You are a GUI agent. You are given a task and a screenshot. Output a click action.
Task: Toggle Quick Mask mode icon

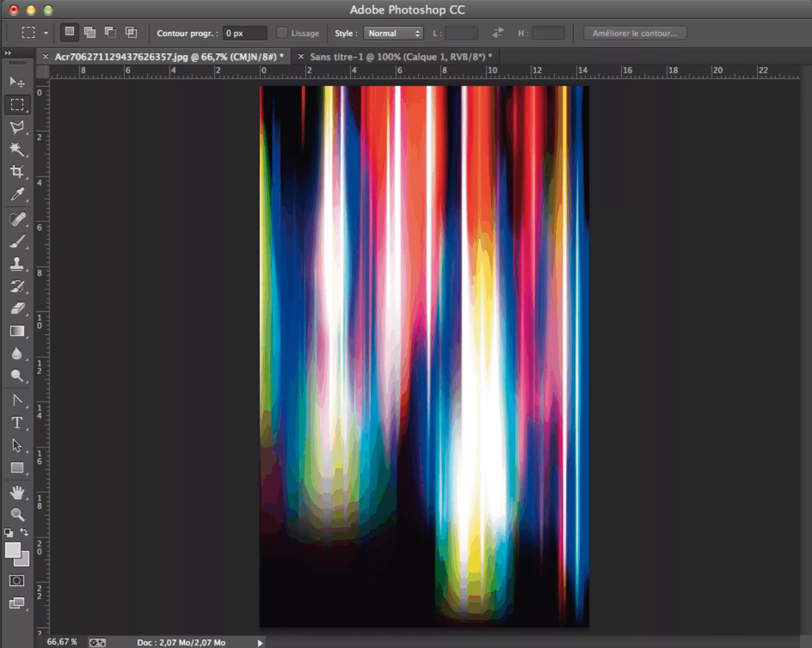coord(16,580)
